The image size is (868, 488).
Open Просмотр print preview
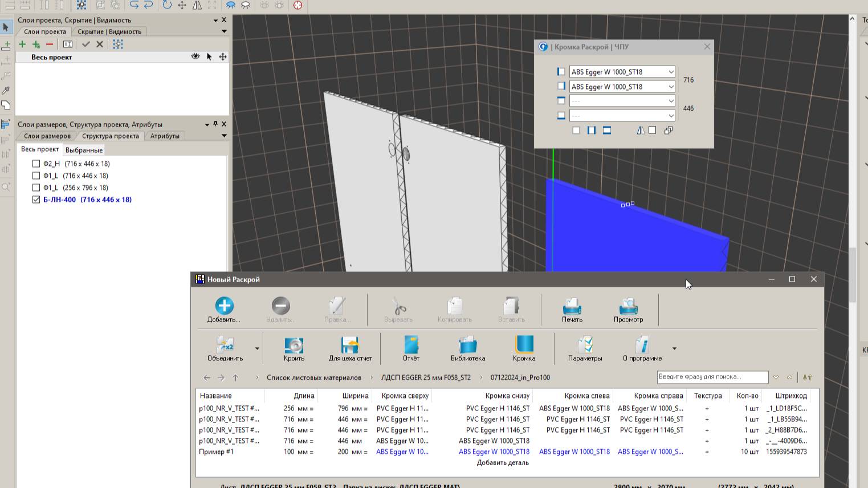[628, 310]
